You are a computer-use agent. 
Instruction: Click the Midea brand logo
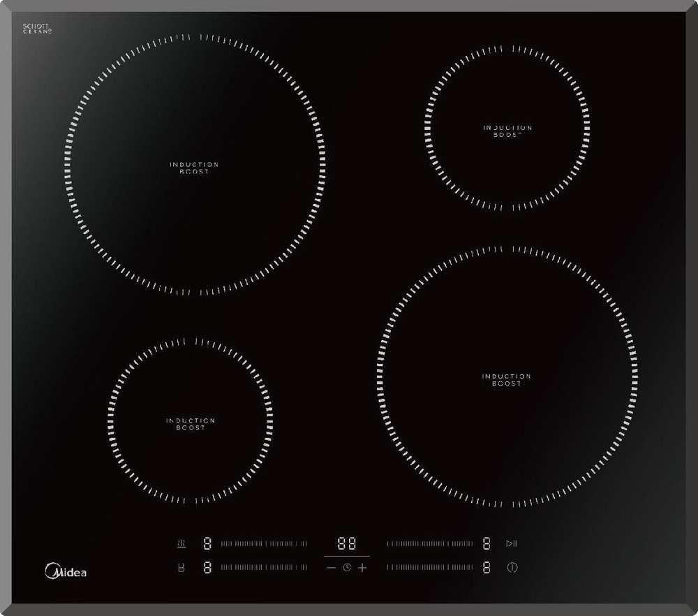[66, 571]
